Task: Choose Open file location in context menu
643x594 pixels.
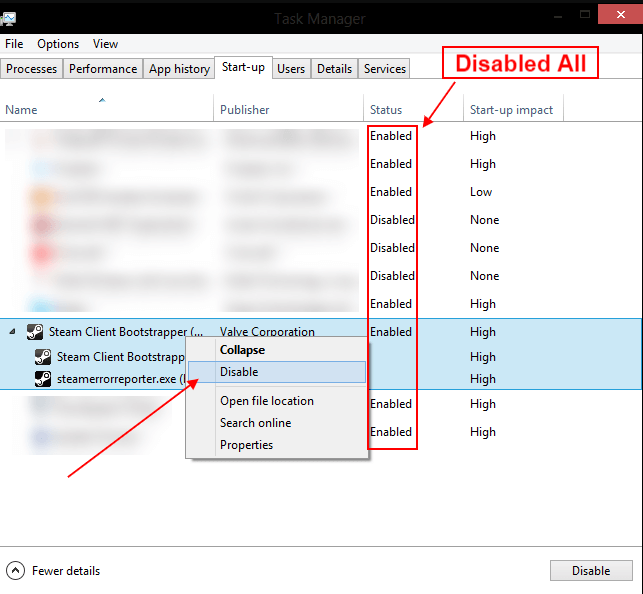Action: tap(277, 401)
